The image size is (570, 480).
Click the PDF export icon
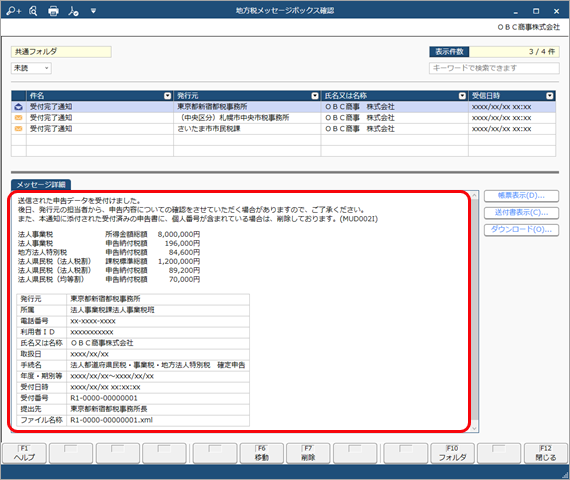73,11
